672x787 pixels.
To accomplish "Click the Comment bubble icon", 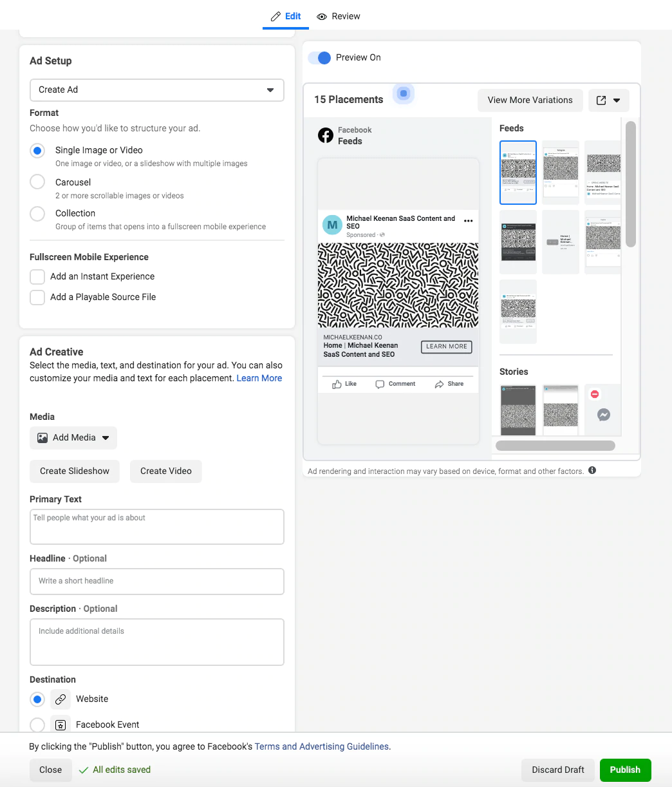I will [380, 384].
